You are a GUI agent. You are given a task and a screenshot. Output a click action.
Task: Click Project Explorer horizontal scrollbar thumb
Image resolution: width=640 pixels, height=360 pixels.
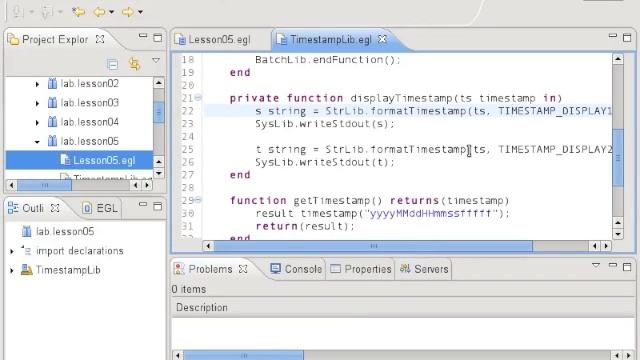44,185
